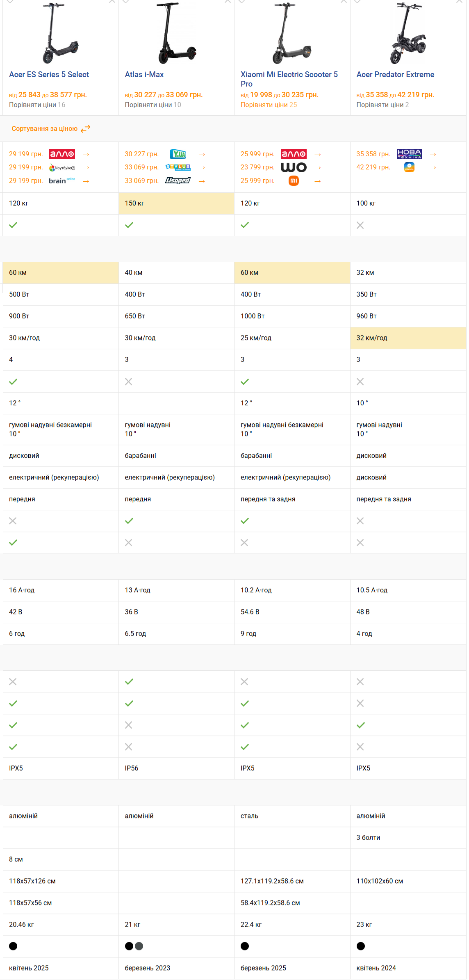Click Порівняти ціни 25 for Xiaomi scooter
This screenshot has height=980, width=469.
click(x=269, y=105)
